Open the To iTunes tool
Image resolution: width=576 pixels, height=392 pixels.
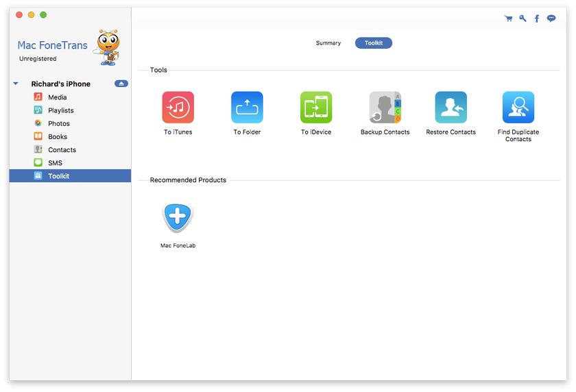[178, 107]
